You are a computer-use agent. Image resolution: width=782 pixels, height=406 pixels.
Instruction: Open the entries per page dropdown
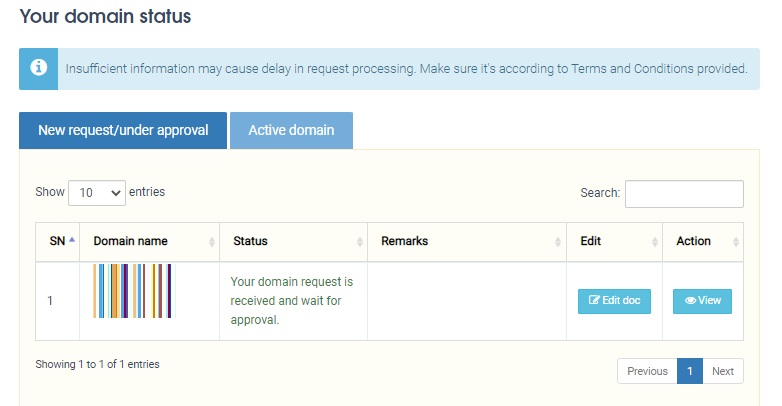pyautogui.click(x=97, y=192)
